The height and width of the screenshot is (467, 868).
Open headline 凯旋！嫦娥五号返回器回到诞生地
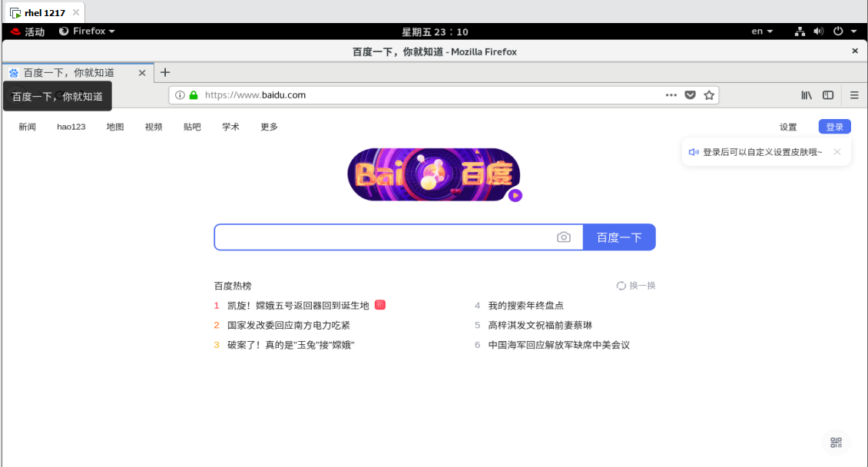(x=298, y=306)
